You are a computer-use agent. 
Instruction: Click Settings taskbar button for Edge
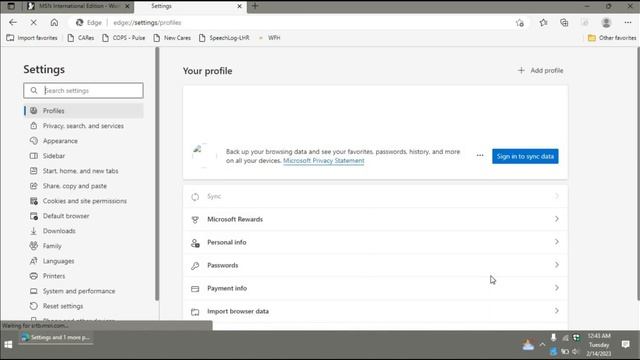pos(56,338)
